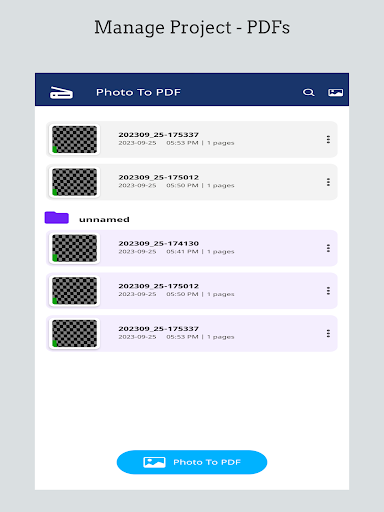Open search with the magnifier icon
Image resolution: width=384 pixels, height=512 pixels.
(x=309, y=92)
